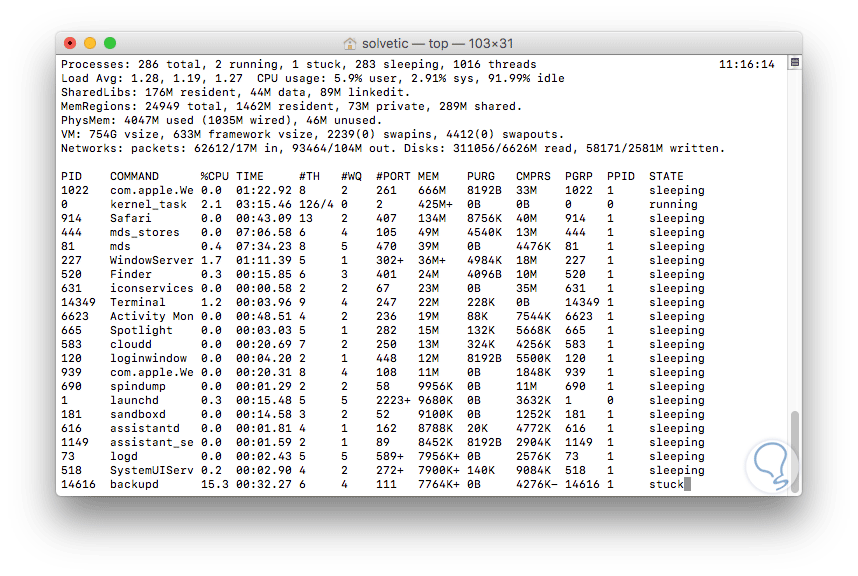The width and height of the screenshot is (858, 576).
Task: Click the window title 'solvetic — top — 103×31'
Action: coord(437,43)
